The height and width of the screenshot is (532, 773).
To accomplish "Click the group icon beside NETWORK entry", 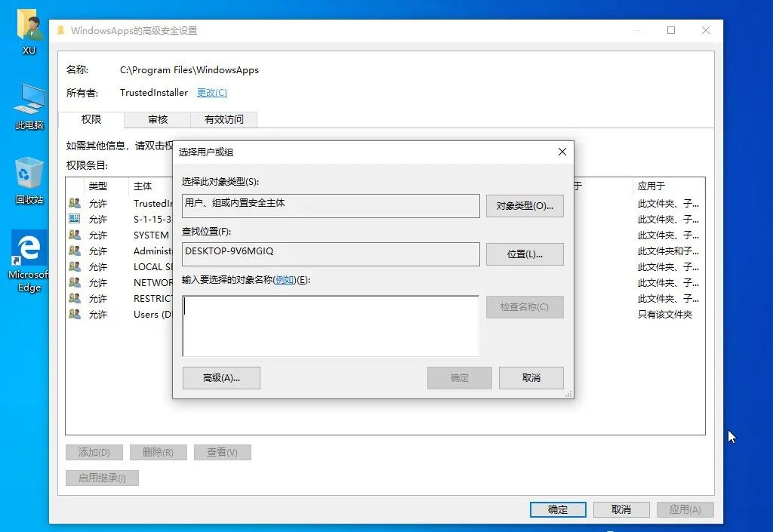I will [x=75, y=282].
